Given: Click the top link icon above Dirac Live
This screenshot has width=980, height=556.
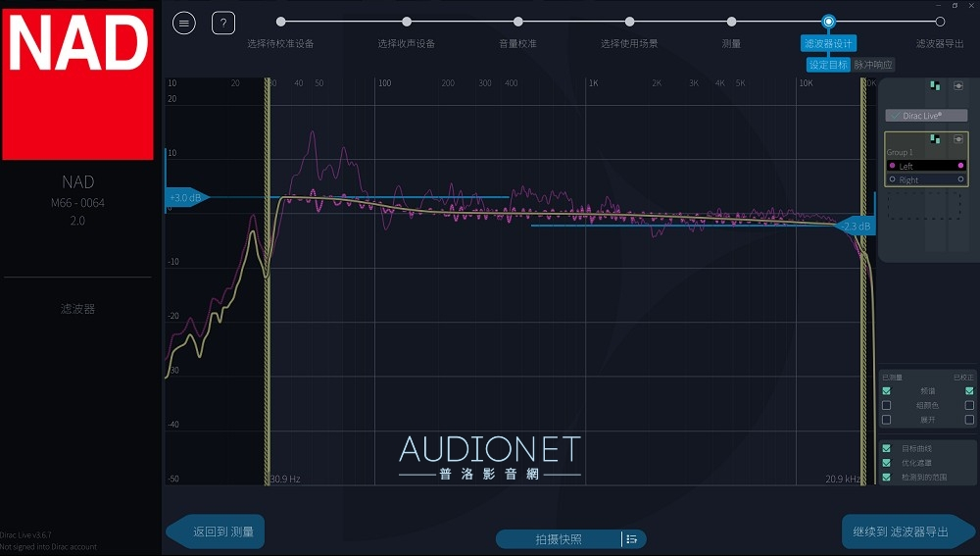Looking at the screenshot, I should coord(958,85).
